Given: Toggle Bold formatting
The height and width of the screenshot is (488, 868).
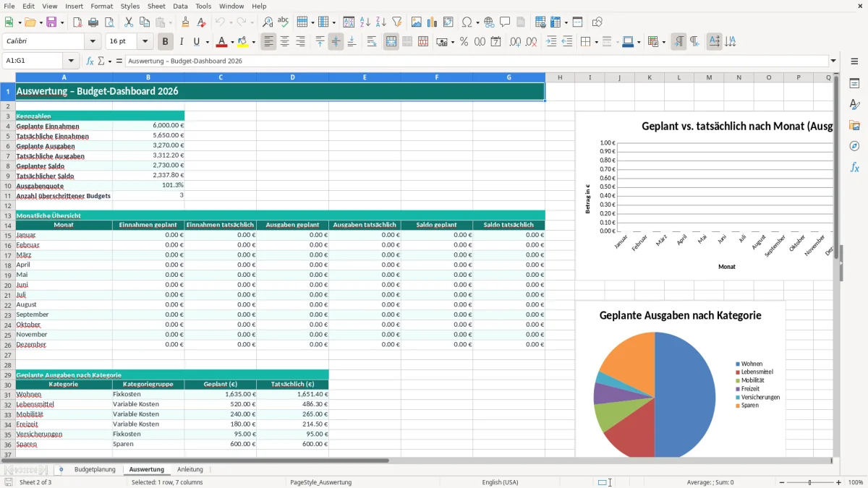Looking at the screenshot, I should point(166,42).
